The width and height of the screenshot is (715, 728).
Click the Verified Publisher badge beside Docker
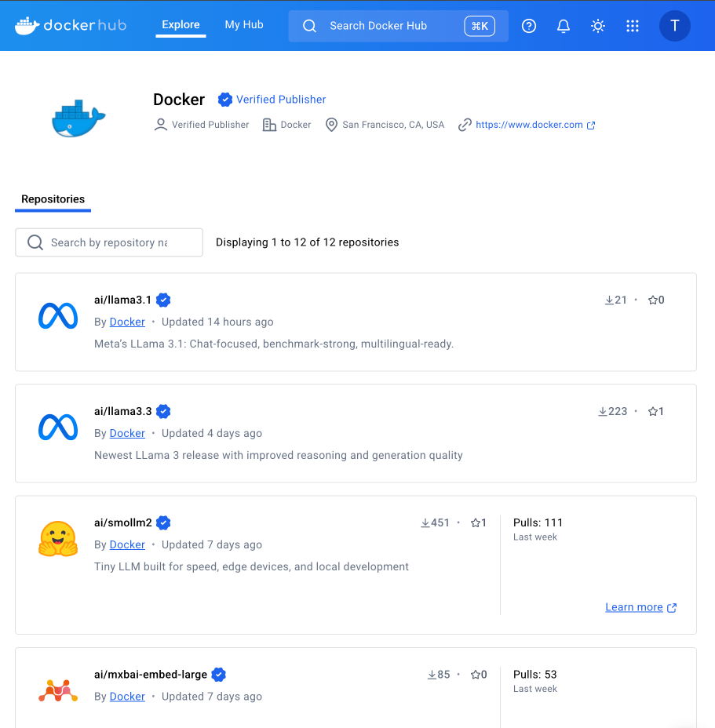coord(225,100)
